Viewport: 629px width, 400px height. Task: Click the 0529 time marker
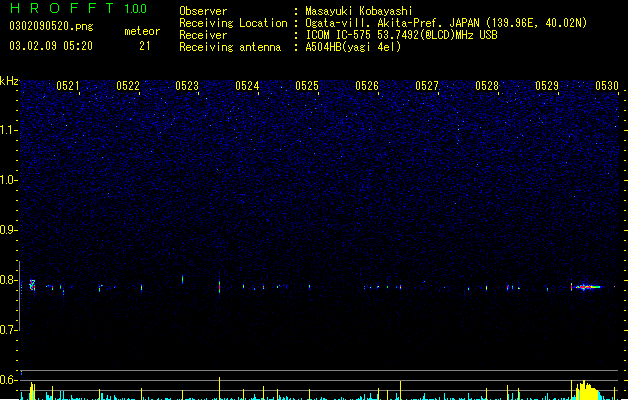pos(547,86)
